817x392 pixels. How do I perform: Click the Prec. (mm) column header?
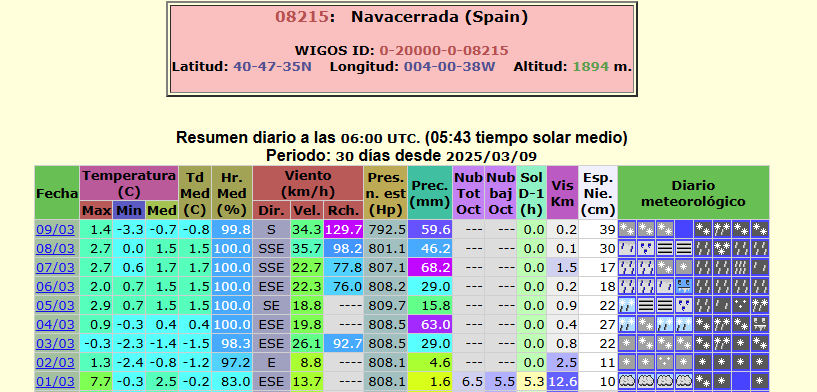pyautogui.click(x=430, y=193)
